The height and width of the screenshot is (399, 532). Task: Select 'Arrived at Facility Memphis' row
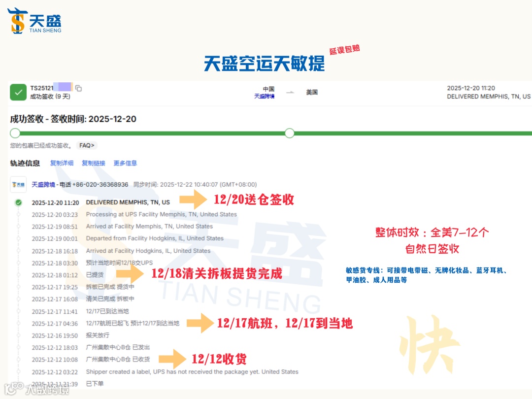tap(123, 226)
